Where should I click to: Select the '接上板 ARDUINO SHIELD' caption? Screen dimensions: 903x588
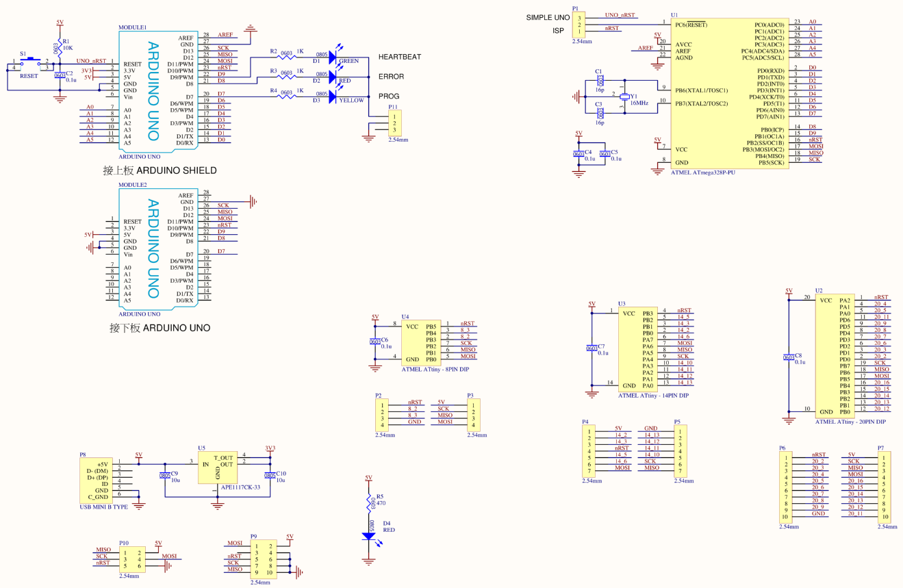pos(160,170)
